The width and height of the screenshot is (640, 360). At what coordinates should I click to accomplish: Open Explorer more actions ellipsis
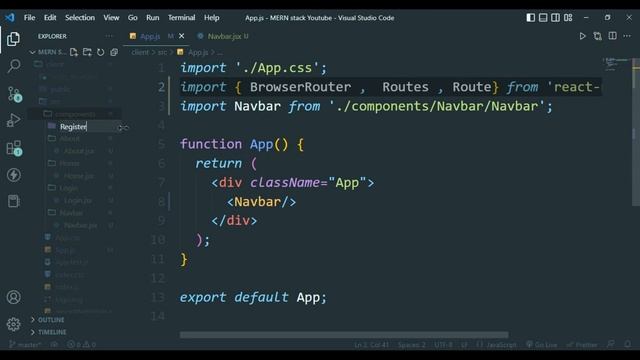pos(109,36)
